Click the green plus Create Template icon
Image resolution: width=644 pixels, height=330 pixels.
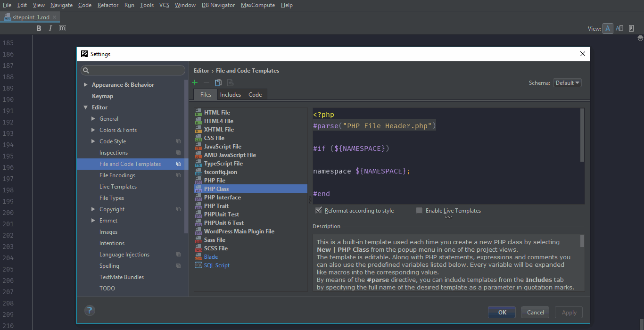tap(195, 82)
